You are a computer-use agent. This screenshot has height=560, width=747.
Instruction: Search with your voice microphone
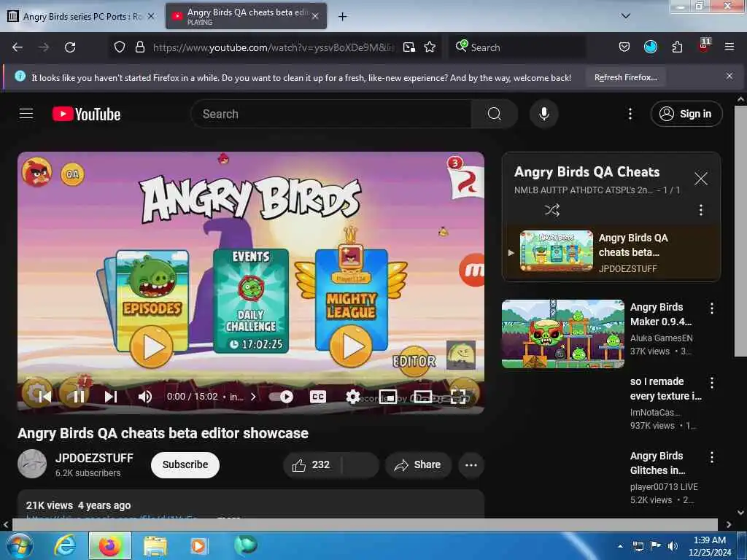(x=543, y=114)
